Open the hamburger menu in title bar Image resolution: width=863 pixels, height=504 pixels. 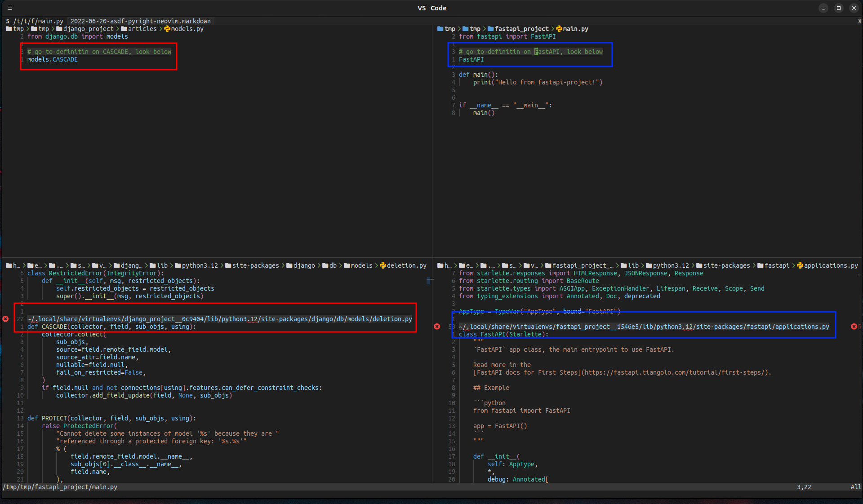(x=10, y=8)
